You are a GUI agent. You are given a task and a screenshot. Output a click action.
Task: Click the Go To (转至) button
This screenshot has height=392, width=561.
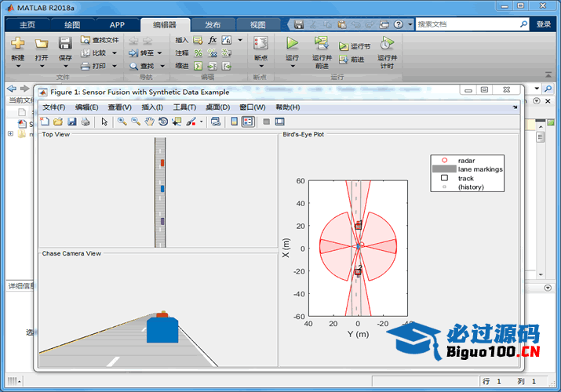[141, 53]
